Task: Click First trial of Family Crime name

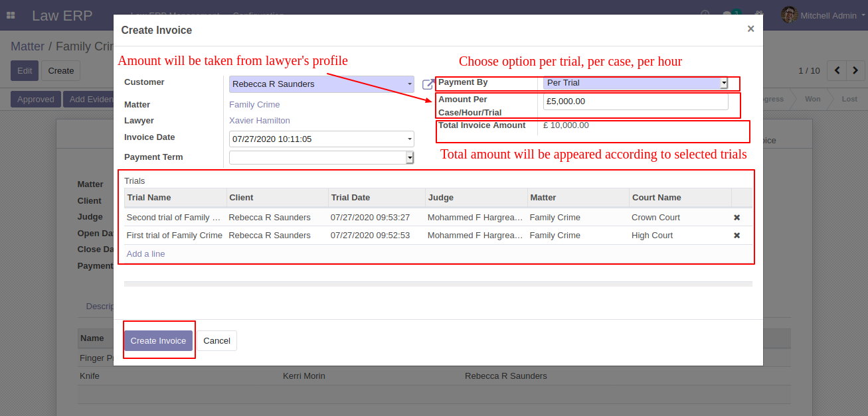Action: [x=175, y=236]
